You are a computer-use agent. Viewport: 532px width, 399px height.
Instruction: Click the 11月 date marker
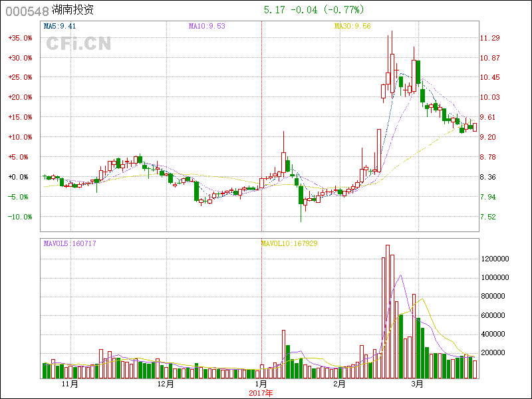[70, 384]
